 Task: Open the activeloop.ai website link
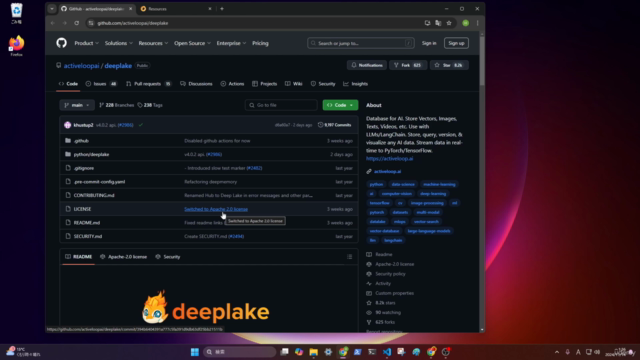pyautogui.click(x=387, y=171)
